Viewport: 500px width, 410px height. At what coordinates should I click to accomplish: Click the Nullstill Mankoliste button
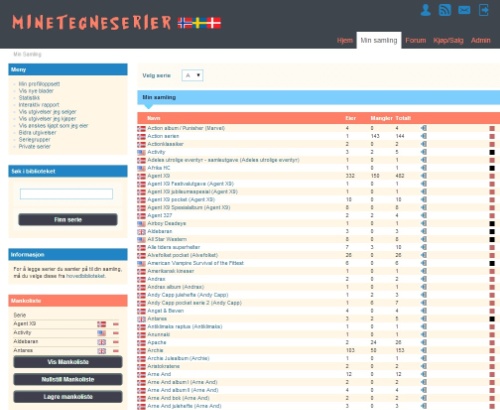(68, 379)
